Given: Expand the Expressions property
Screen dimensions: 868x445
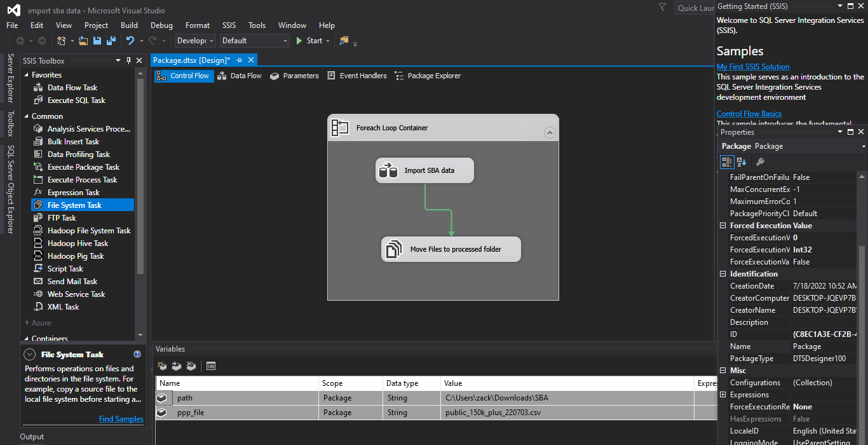Looking at the screenshot, I should (723, 395).
